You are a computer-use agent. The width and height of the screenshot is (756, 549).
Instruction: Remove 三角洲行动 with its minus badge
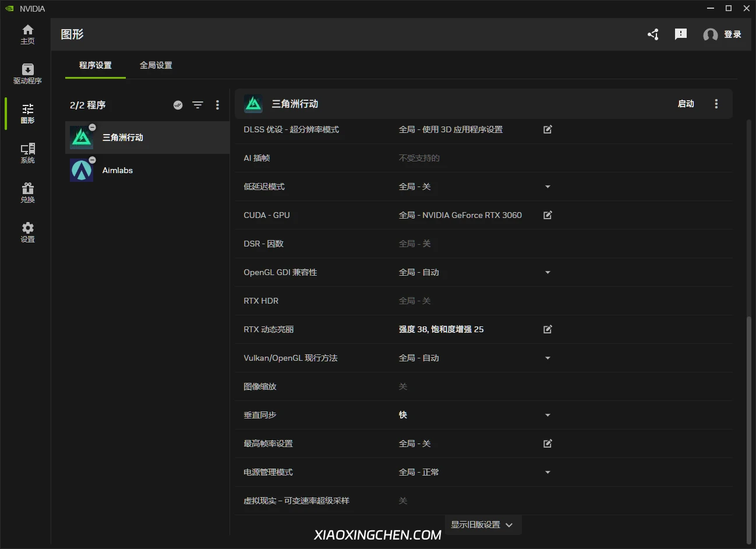click(92, 127)
